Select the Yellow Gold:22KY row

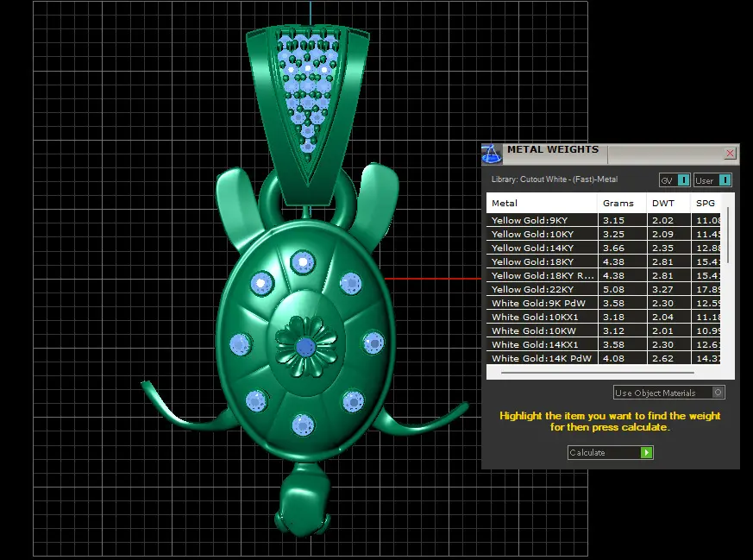604,290
